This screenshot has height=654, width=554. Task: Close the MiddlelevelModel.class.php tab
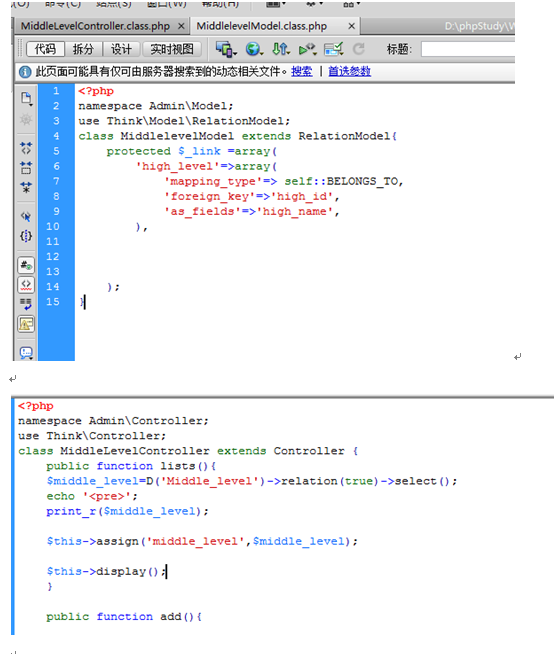352,26
